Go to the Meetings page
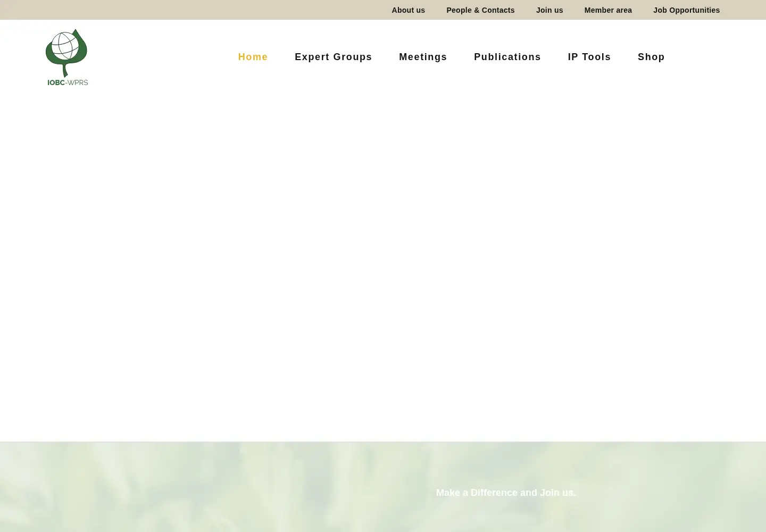Viewport: 766px width, 532px height. [x=423, y=57]
